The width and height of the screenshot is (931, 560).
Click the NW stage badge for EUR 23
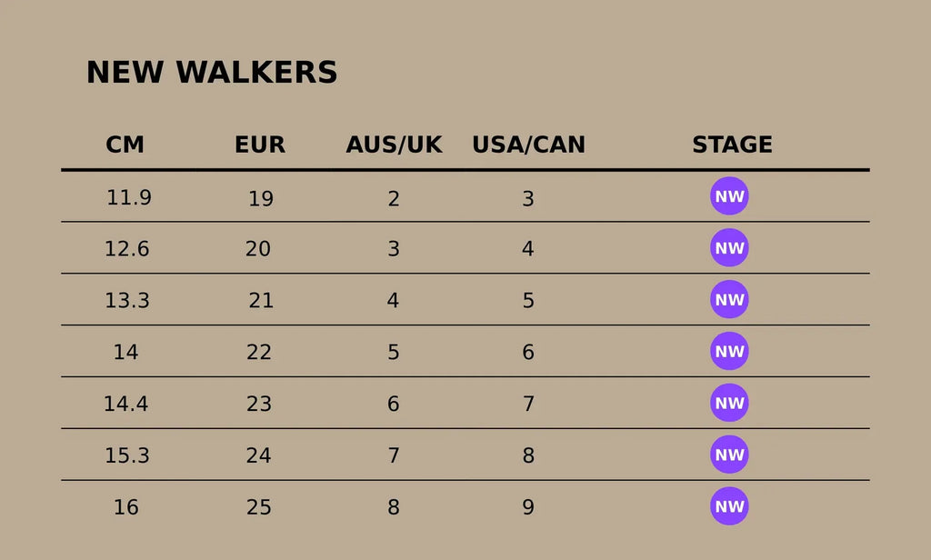click(729, 404)
